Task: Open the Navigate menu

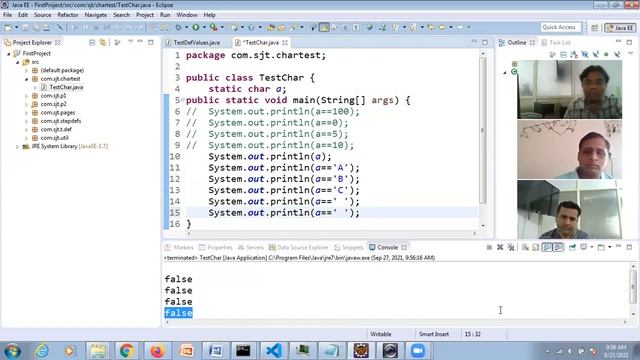Action: (x=96, y=15)
